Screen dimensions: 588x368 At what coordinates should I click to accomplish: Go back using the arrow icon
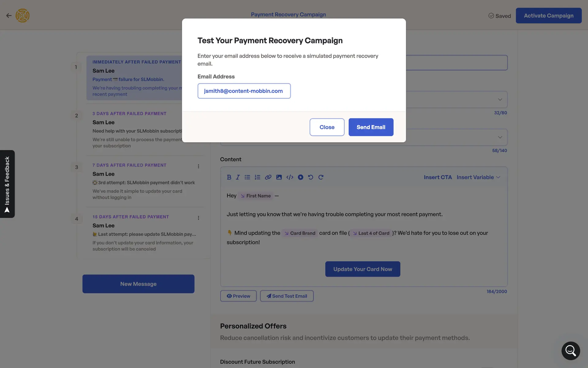coord(9,16)
